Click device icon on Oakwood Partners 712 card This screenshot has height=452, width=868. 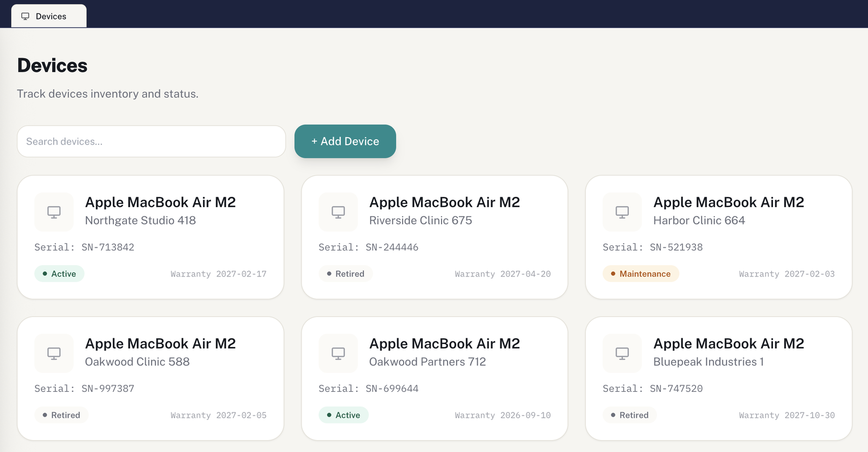click(x=338, y=353)
